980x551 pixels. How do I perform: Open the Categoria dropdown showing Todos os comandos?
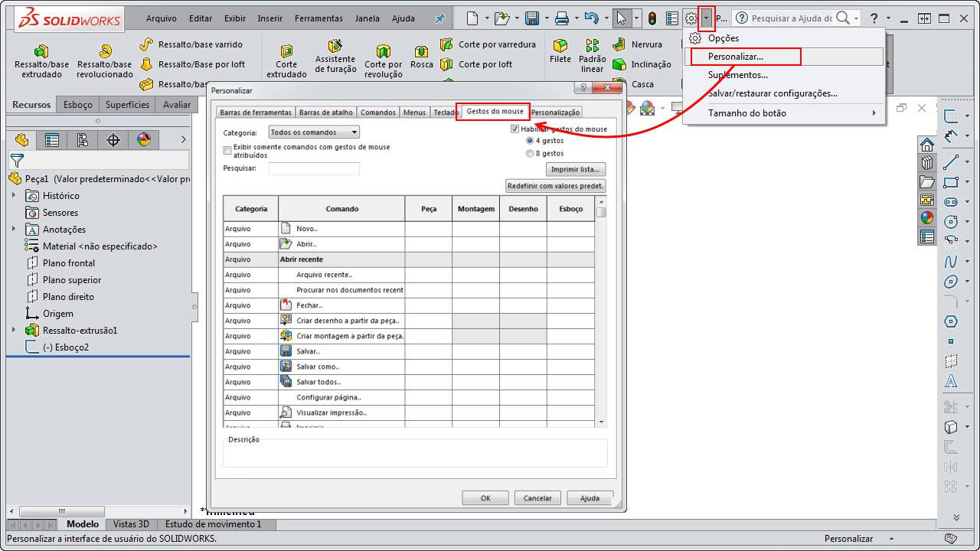click(x=315, y=131)
